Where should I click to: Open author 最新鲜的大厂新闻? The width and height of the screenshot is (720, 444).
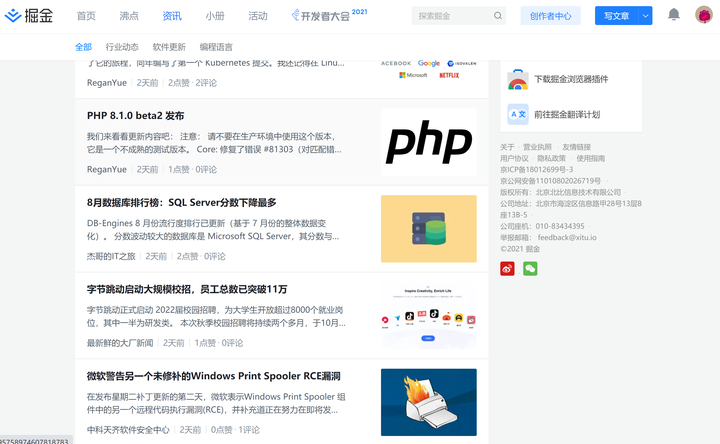click(x=120, y=343)
